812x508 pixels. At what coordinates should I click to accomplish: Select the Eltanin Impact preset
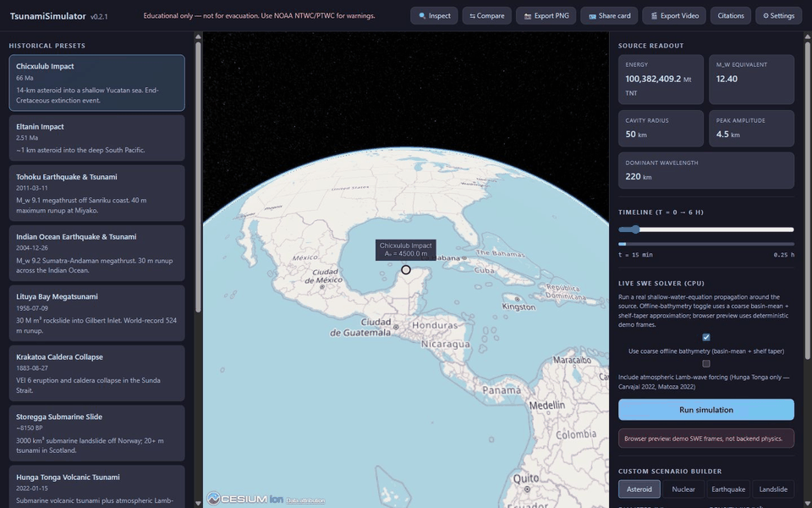[x=96, y=138]
